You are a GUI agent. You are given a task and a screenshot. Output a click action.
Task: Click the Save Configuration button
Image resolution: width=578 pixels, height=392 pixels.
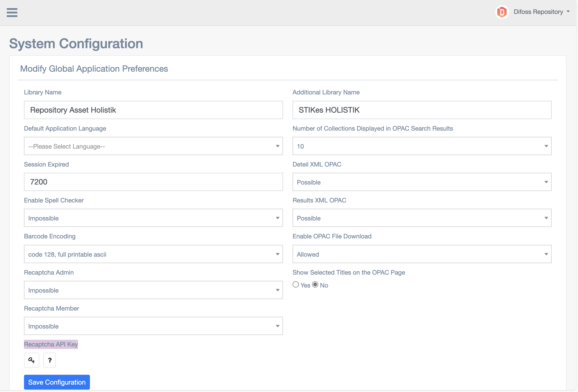pyautogui.click(x=57, y=382)
